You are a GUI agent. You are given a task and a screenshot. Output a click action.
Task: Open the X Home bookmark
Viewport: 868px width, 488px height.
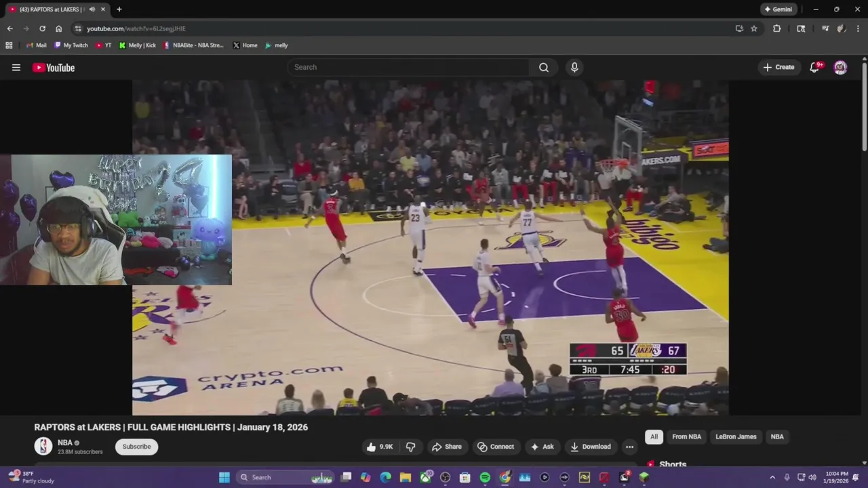point(245,45)
